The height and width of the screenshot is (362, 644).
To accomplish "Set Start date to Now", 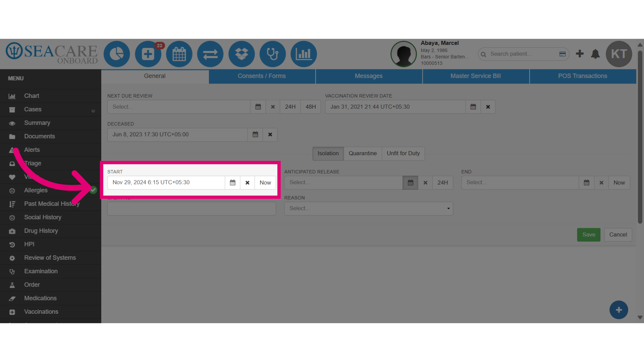I will pyautogui.click(x=265, y=183).
